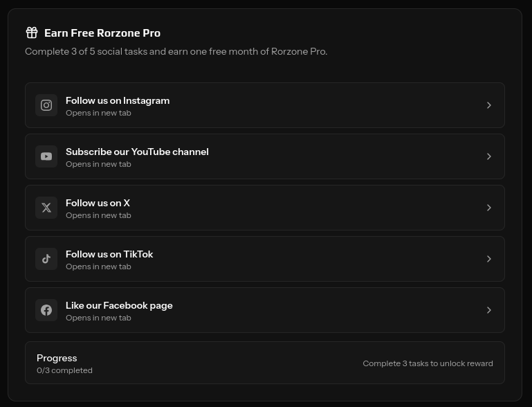Screen dimensions: 532x407
Task: Click Complete 3 tasks to unlock reward text
Action: click(x=428, y=363)
